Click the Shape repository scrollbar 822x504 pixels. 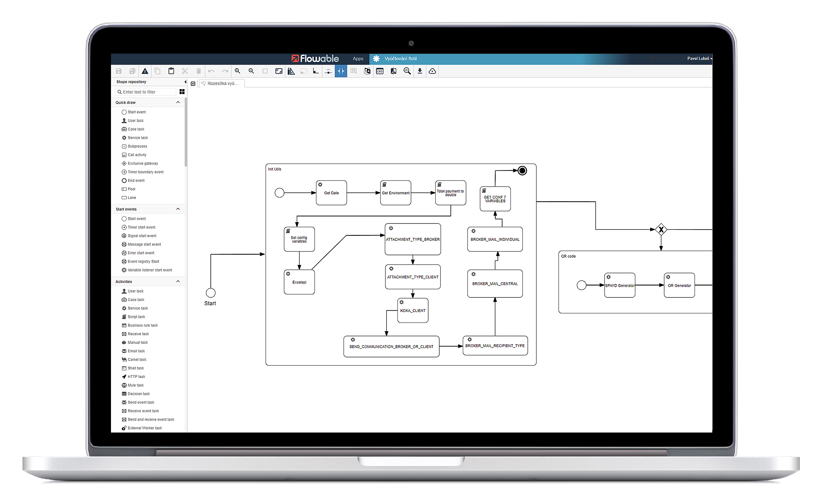tap(186, 131)
